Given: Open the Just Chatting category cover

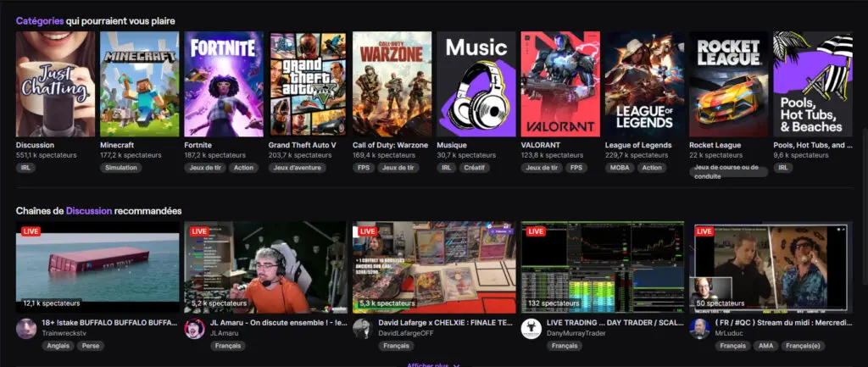Looking at the screenshot, I should coord(55,84).
